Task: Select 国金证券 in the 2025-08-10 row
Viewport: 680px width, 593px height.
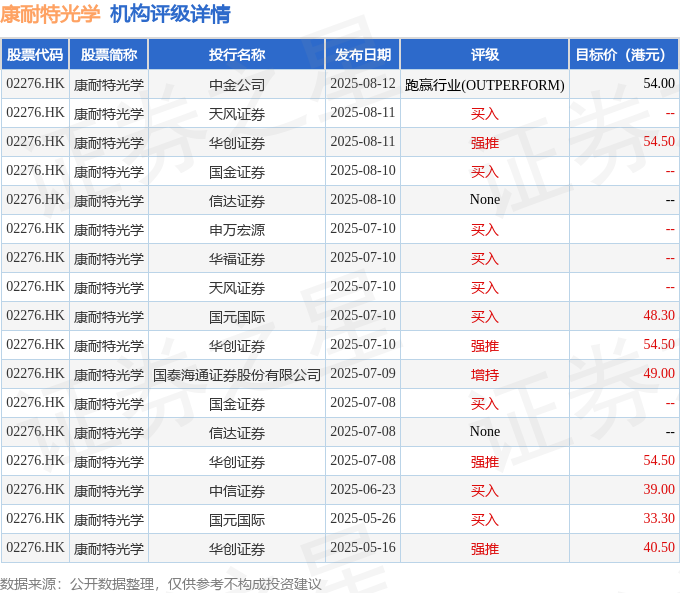Action: [237, 172]
